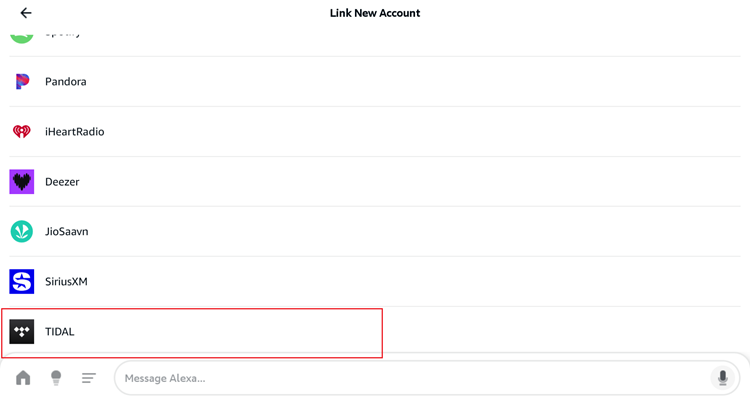This screenshot has height=396, width=750.
Task: Select Pandora to link account
Action: coord(375,81)
